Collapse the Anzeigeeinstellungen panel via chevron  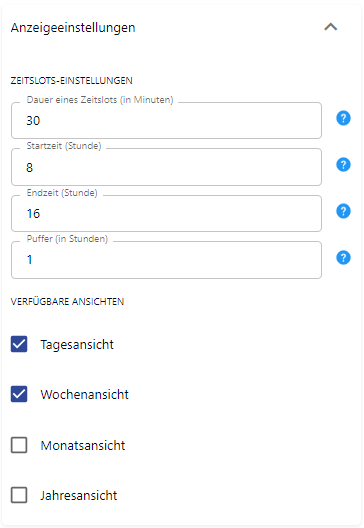point(330,27)
